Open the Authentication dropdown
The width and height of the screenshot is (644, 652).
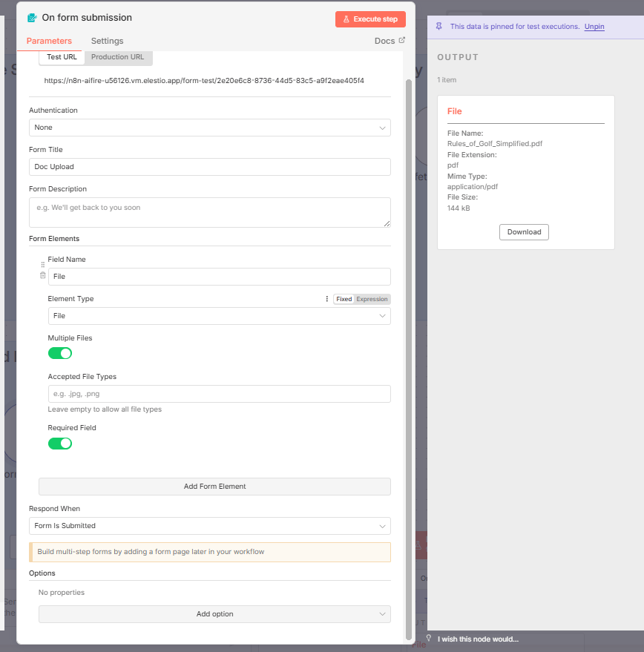(x=210, y=128)
